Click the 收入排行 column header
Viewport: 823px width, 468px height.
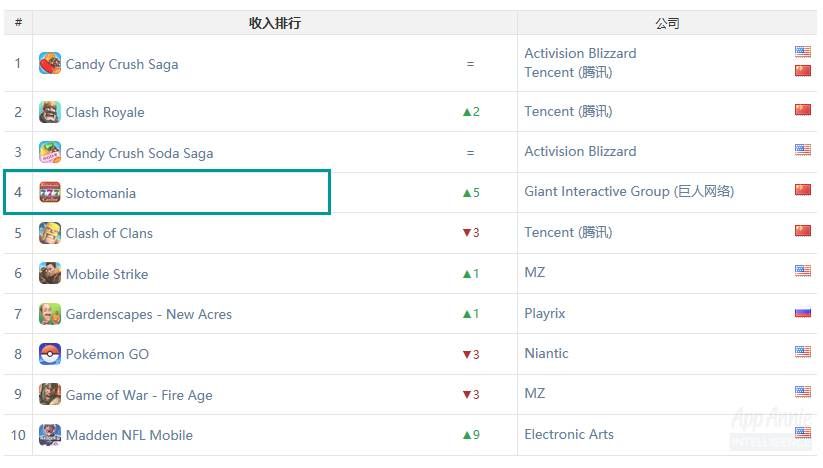coord(275,23)
